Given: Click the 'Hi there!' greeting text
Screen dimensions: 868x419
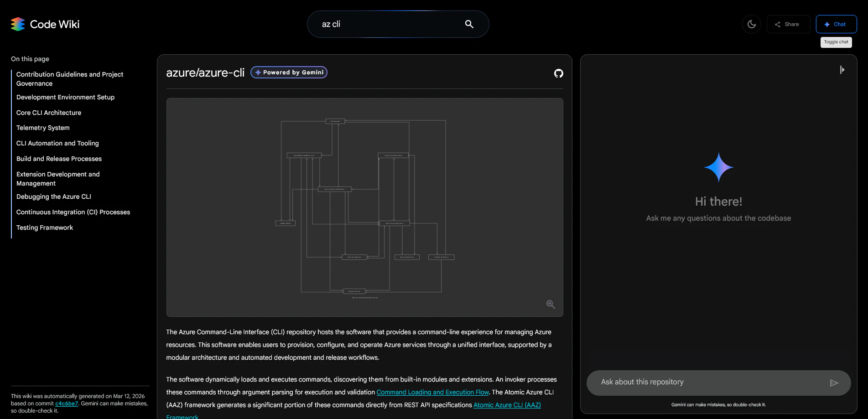Looking at the screenshot, I should point(718,202).
